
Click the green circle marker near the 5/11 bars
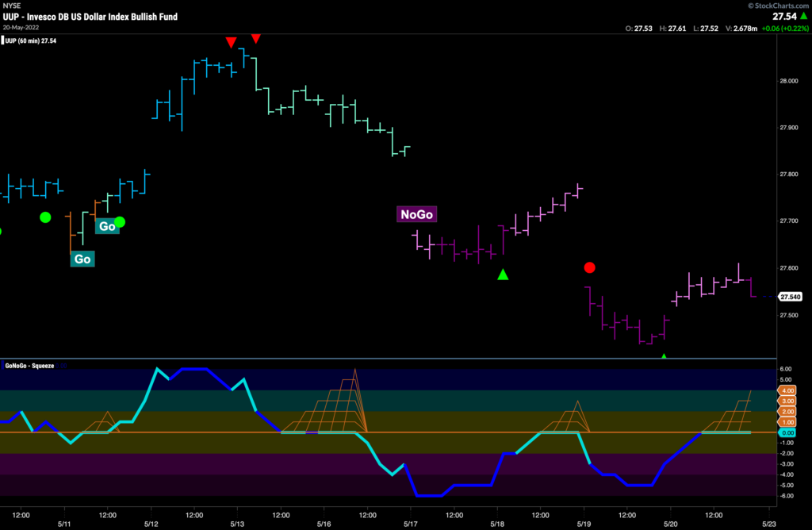[45, 217]
